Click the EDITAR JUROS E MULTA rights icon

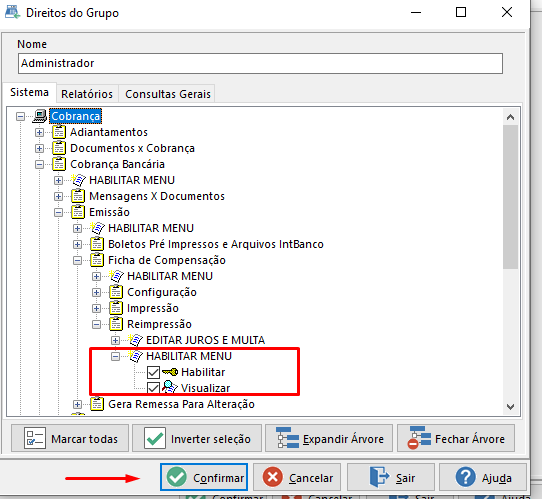coord(135,340)
